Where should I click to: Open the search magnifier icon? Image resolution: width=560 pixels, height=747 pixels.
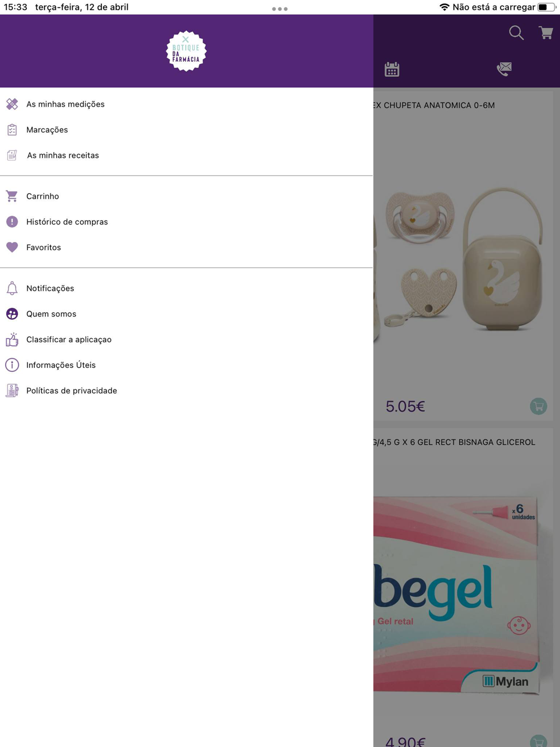(516, 33)
